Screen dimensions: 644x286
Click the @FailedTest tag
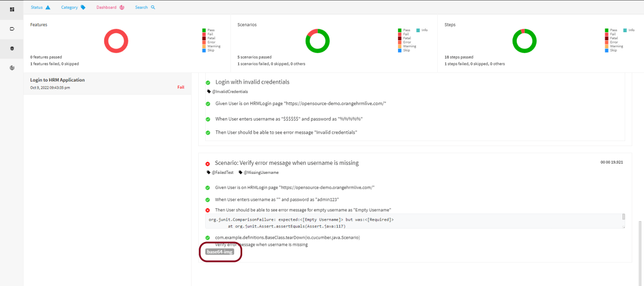click(222, 173)
